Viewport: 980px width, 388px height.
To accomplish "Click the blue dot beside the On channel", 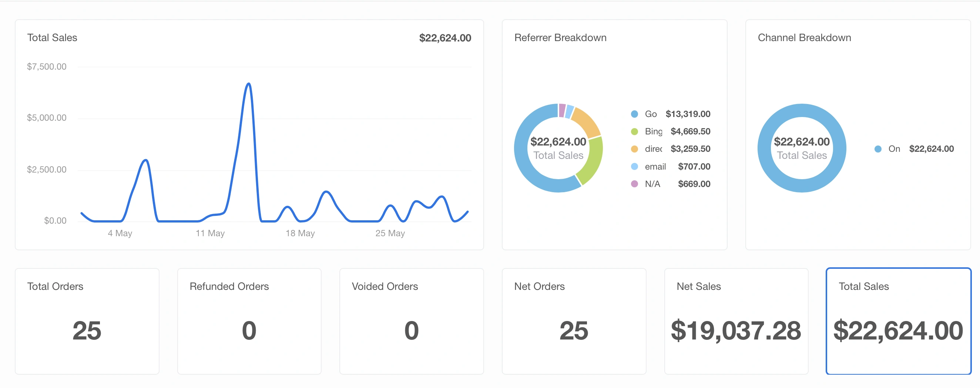I will 877,149.
